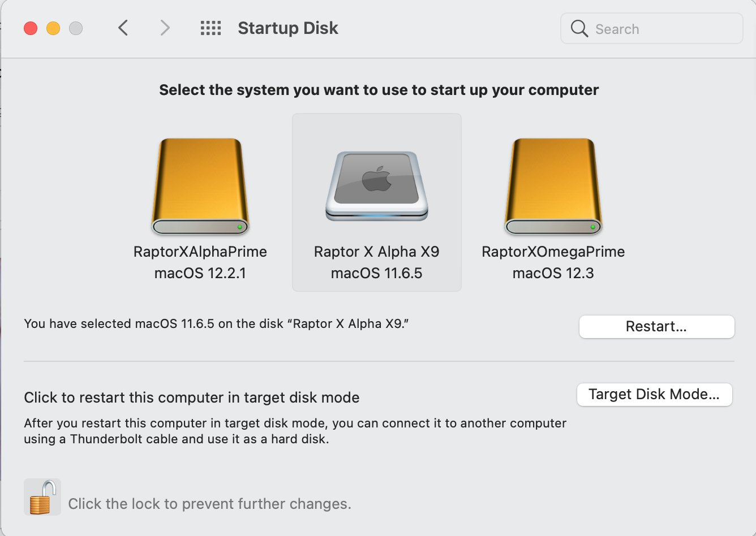Click 'Click the lock to prevent further changes.' text
This screenshot has height=536, width=756.
pyautogui.click(x=210, y=504)
